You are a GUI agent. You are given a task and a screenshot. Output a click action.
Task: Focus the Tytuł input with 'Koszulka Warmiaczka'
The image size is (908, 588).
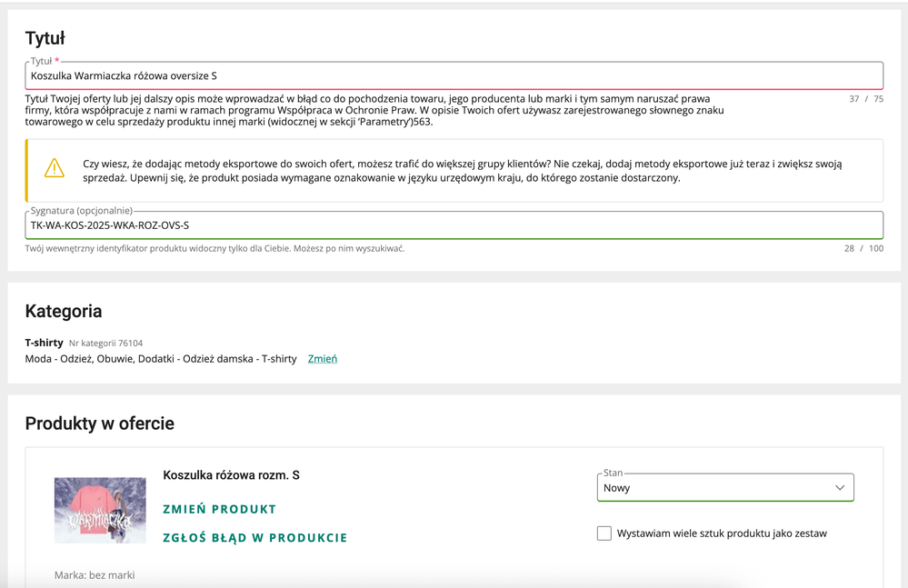pos(454,76)
